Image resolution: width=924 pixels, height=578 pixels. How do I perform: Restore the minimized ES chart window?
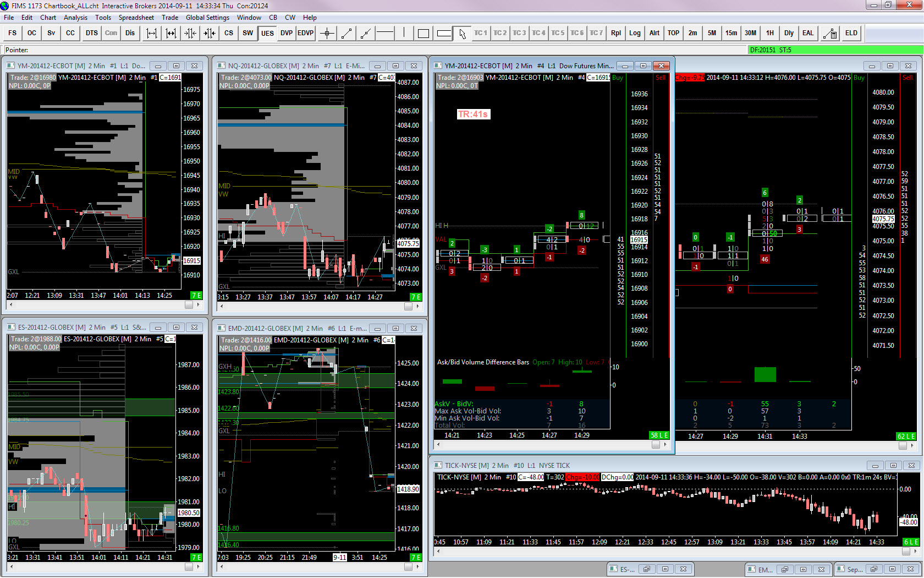click(647, 569)
